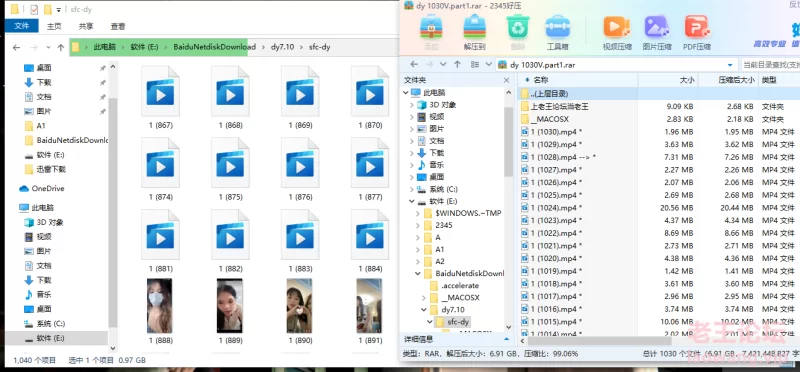The height and width of the screenshot is (372, 800).
Task: Open the PDF压缩 tool
Action: click(697, 32)
